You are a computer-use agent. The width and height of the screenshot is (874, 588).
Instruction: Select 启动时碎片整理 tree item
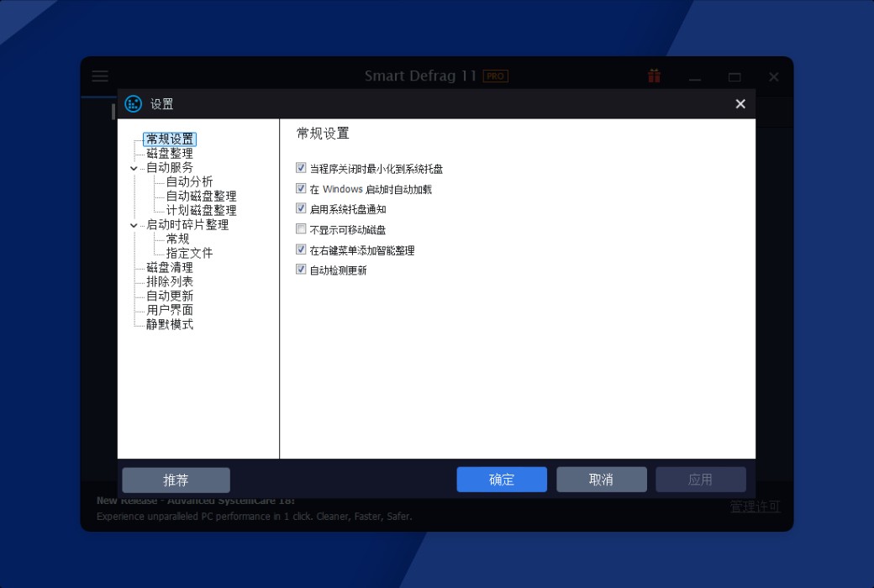(x=188, y=224)
